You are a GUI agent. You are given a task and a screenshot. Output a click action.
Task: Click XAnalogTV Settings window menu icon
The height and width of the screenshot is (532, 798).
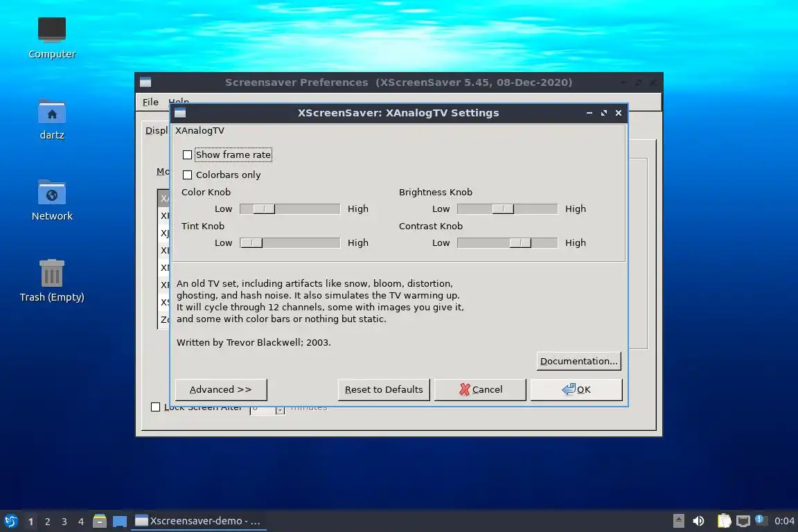pyautogui.click(x=180, y=113)
